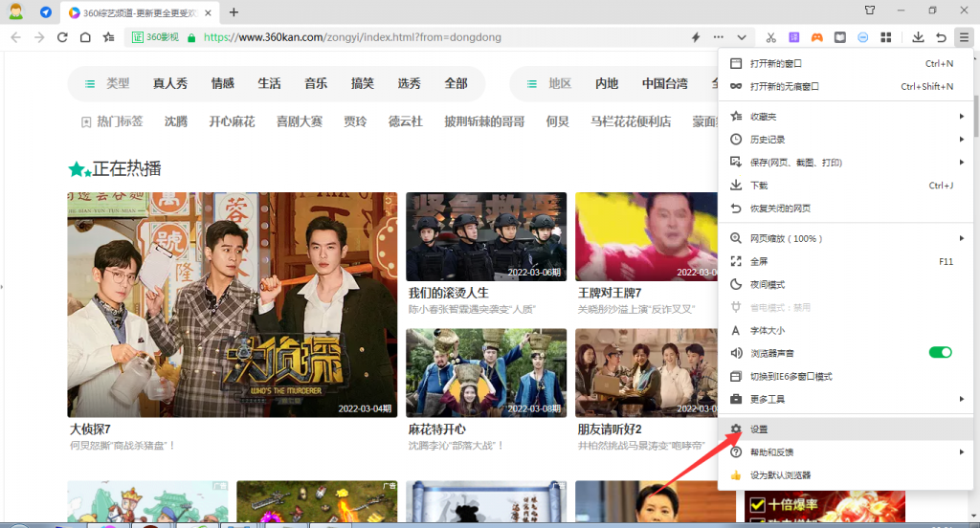Open the three-dots address bar options
This screenshot has width=980, height=528.
[x=718, y=37]
